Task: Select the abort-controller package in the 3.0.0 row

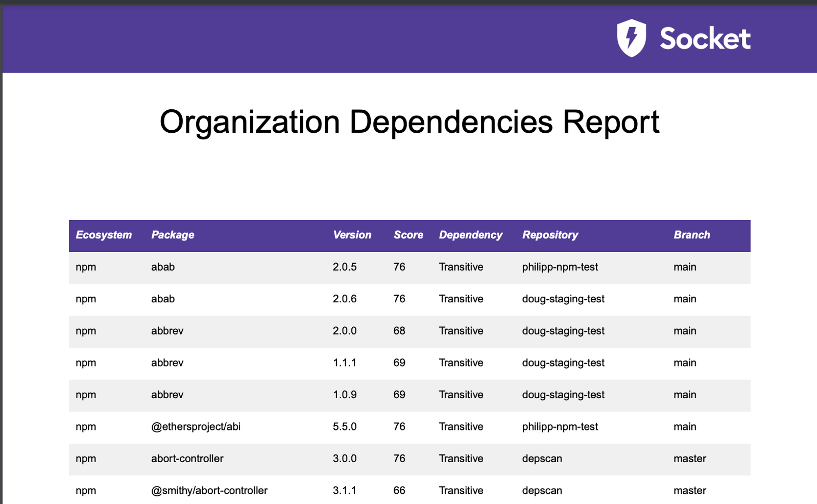Action: point(187,459)
